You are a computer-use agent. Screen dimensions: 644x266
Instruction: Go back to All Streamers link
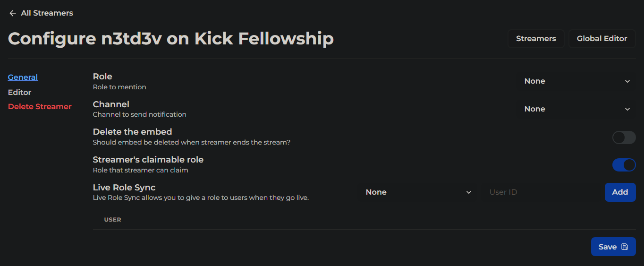click(x=47, y=13)
